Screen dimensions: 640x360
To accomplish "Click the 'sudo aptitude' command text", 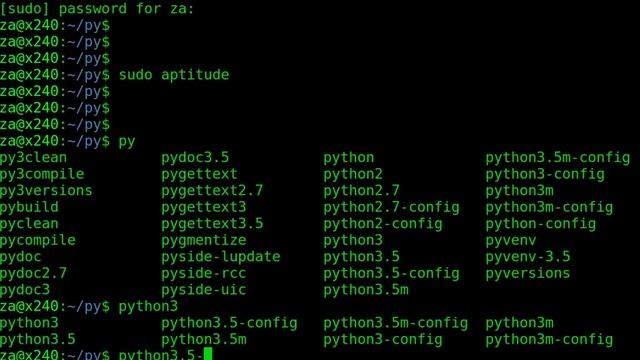I will pos(174,75).
